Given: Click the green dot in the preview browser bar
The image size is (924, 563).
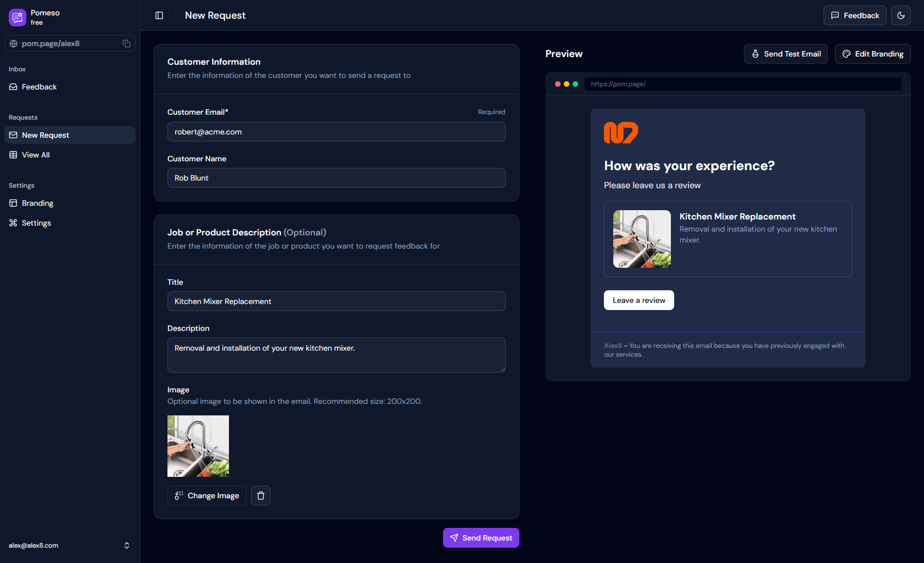Looking at the screenshot, I should (575, 84).
